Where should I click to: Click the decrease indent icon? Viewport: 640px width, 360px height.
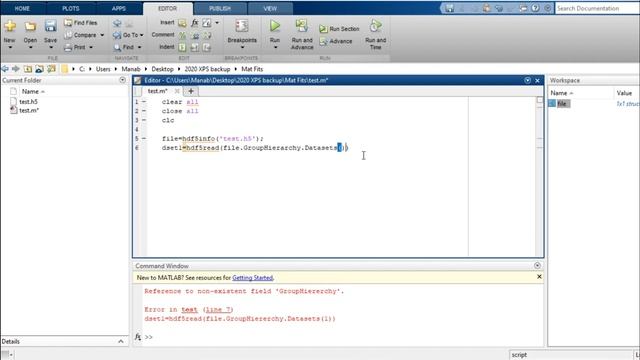pos(207,47)
